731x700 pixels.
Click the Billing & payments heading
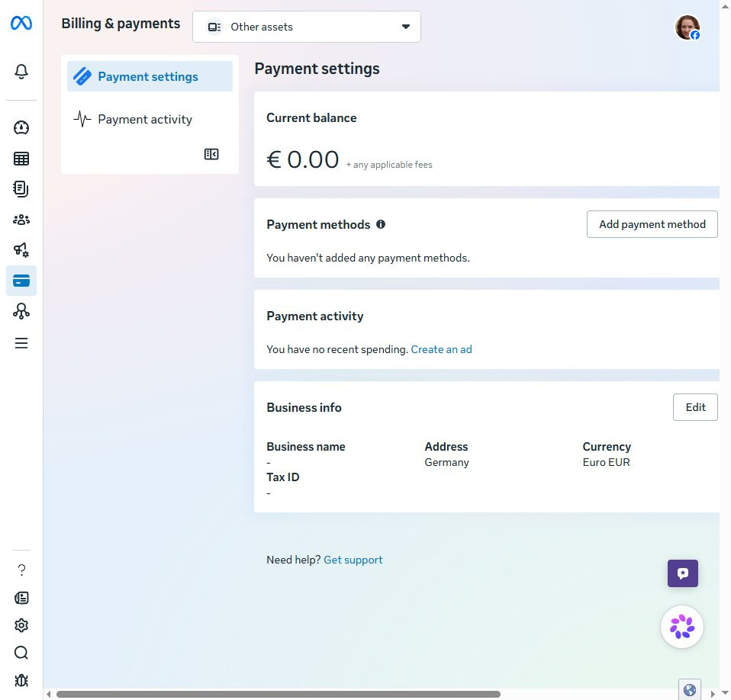[121, 24]
